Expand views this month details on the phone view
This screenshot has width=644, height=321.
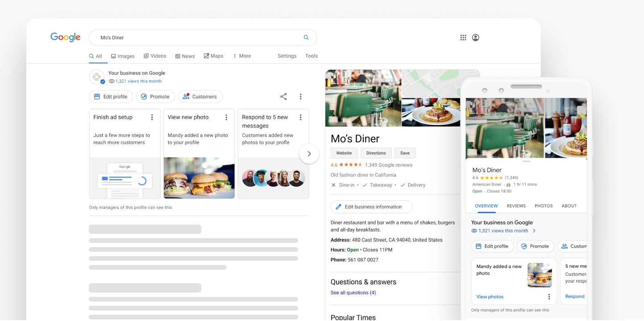(x=533, y=230)
